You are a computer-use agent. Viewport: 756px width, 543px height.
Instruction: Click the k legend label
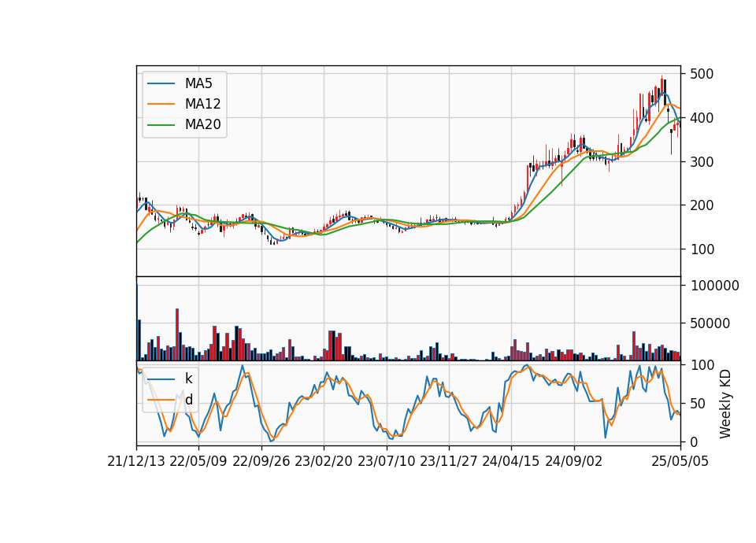tap(188, 379)
